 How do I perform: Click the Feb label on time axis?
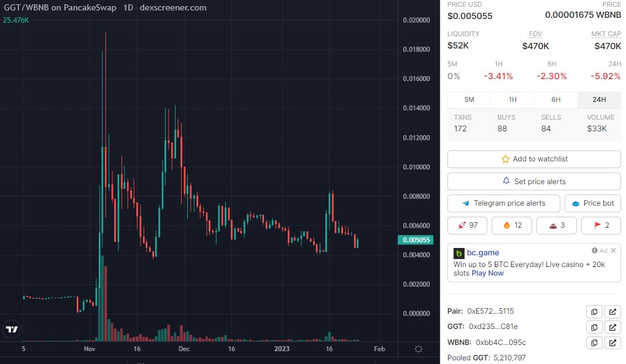click(379, 349)
